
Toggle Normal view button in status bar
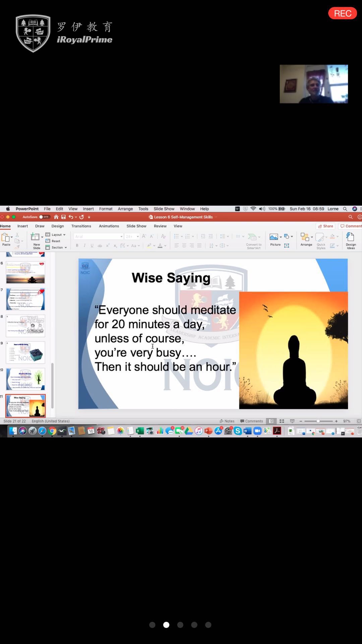coord(271,421)
